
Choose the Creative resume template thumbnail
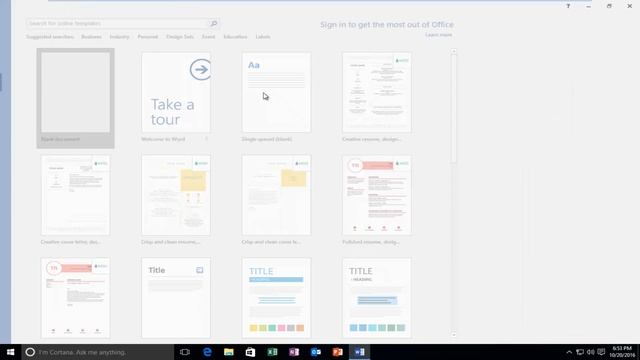377,92
